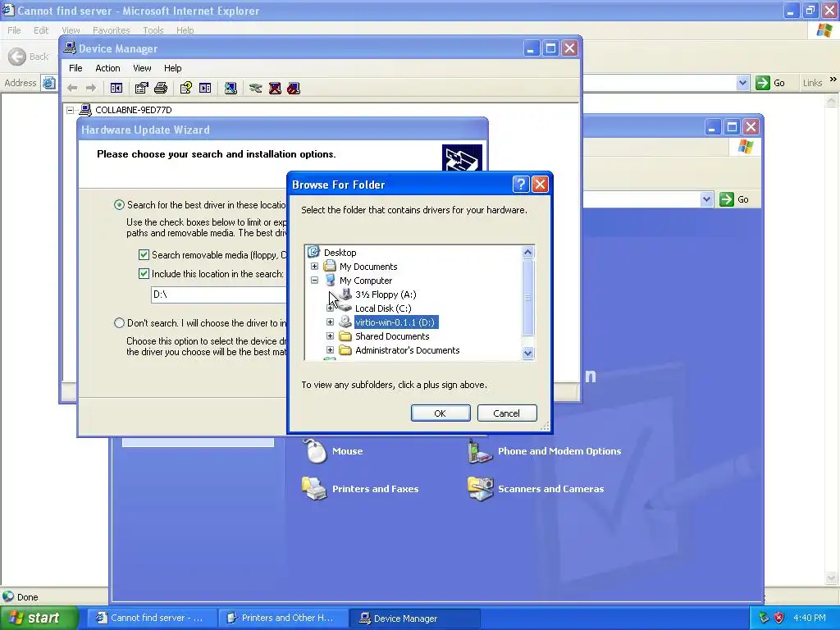Viewport: 840px width, 630px height.
Task: Click the D:\ location input field
Action: click(x=218, y=294)
